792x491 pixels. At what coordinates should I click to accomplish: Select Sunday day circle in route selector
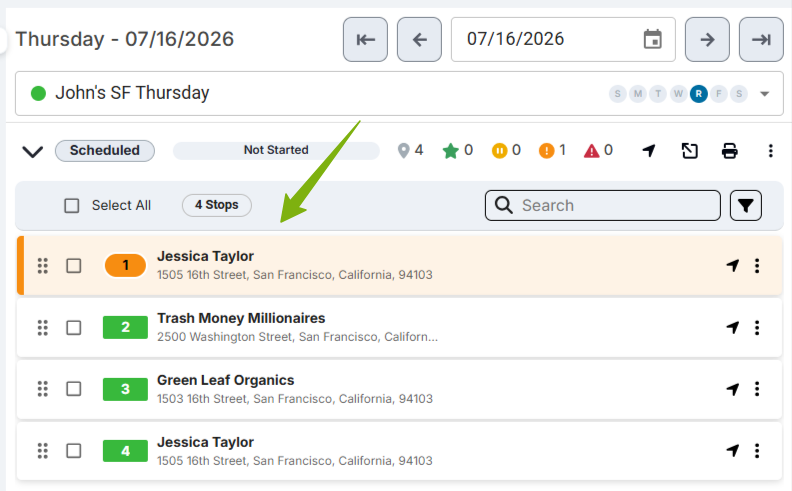618,93
